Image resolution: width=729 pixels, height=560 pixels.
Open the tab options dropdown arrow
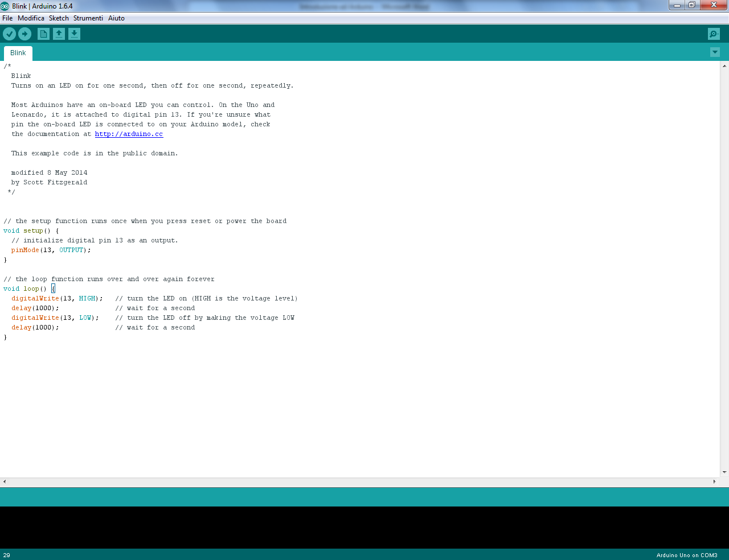[x=715, y=52]
